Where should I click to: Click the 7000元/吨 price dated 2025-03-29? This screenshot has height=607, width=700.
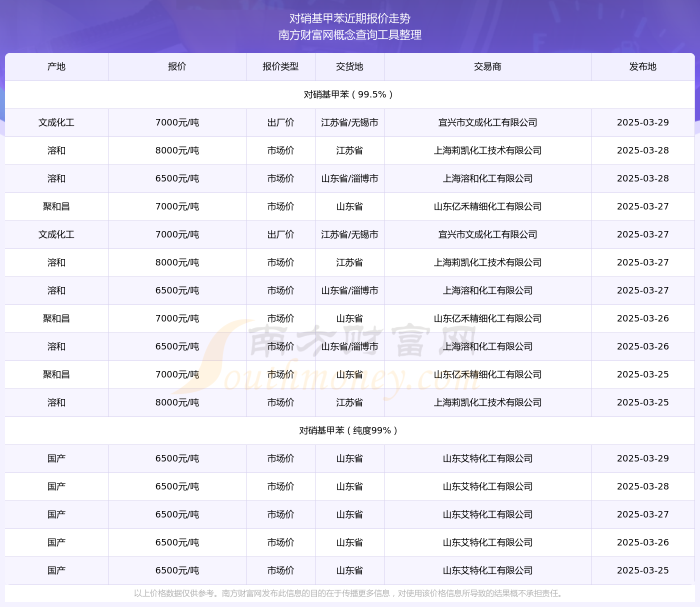[177, 122]
